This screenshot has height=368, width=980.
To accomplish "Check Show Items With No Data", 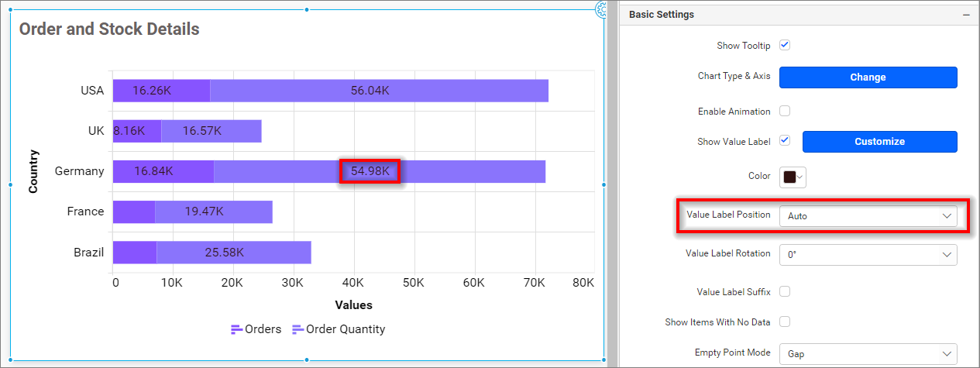I will [x=785, y=322].
